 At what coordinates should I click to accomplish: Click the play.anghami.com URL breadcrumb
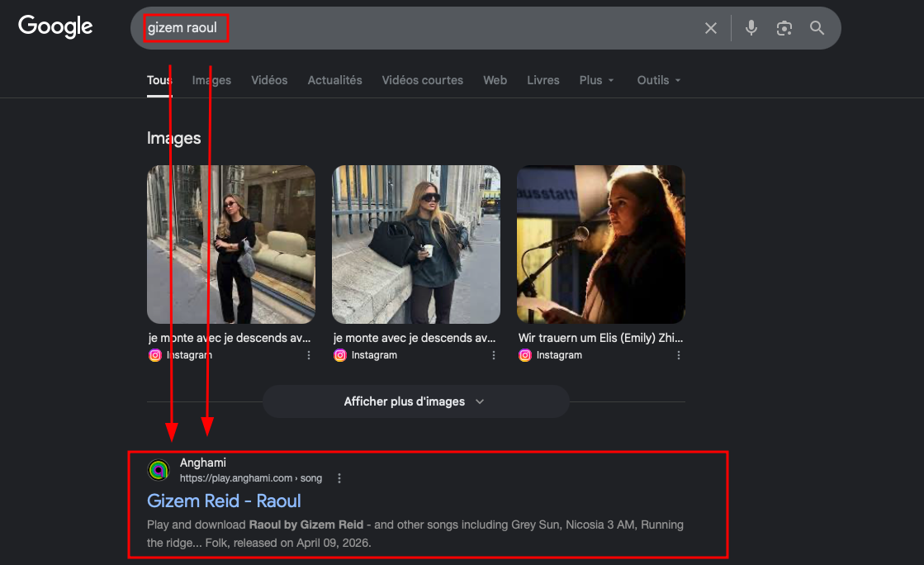point(251,478)
